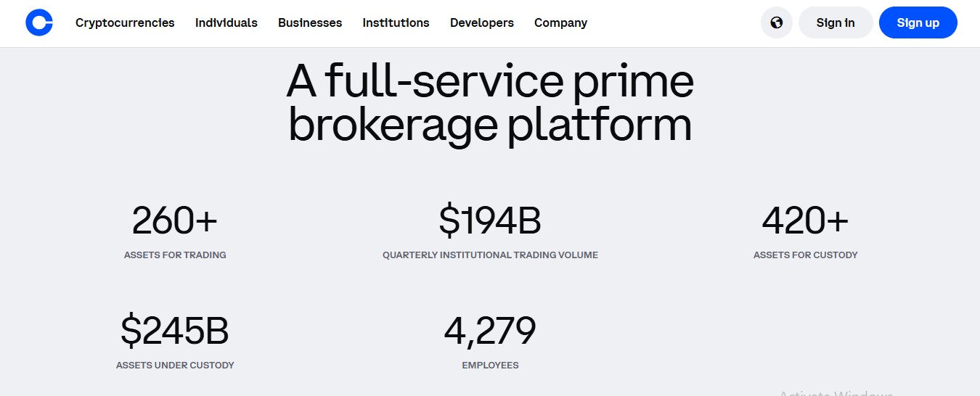The image size is (980, 396).
Task: Click the 260+ statistic
Action: pos(175,220)
